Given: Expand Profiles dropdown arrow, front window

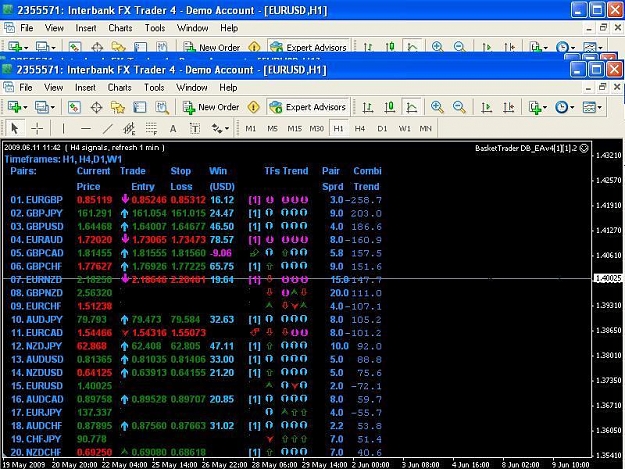Looking at the screenshot, I should click(53, 107).
